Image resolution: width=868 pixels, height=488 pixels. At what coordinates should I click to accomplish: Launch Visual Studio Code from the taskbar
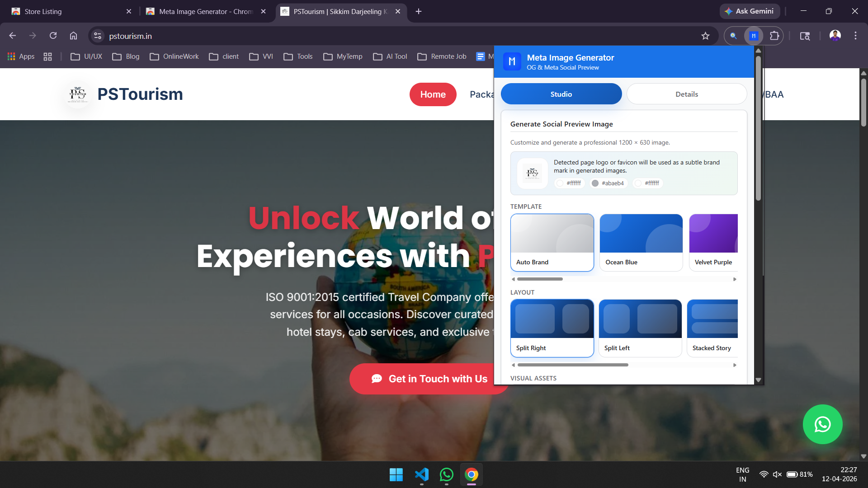pos(421,474)
